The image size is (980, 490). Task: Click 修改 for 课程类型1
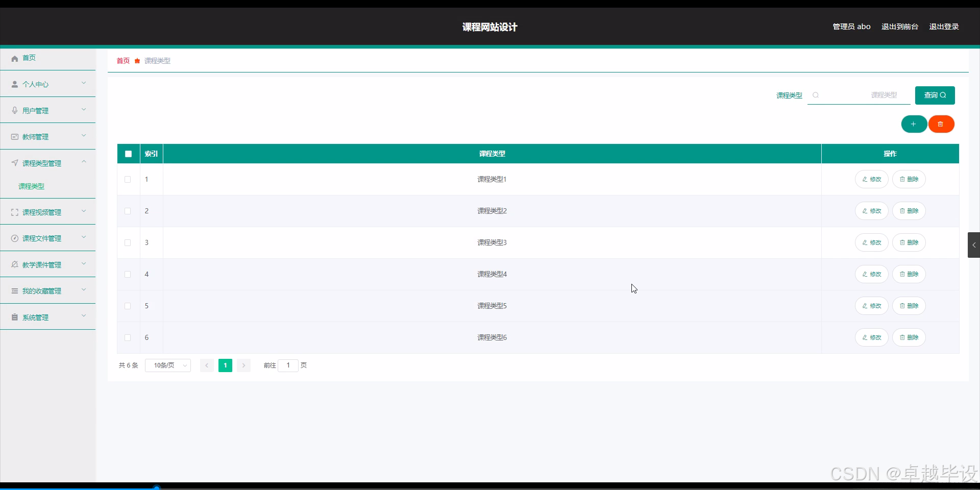[872, 179]
